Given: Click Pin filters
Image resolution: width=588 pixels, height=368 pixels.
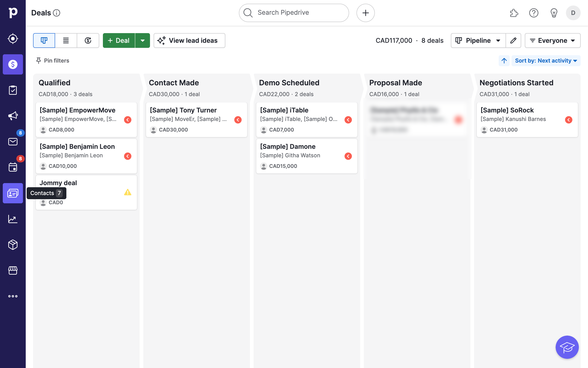Looking at the screenshot, I should [52, 60].
